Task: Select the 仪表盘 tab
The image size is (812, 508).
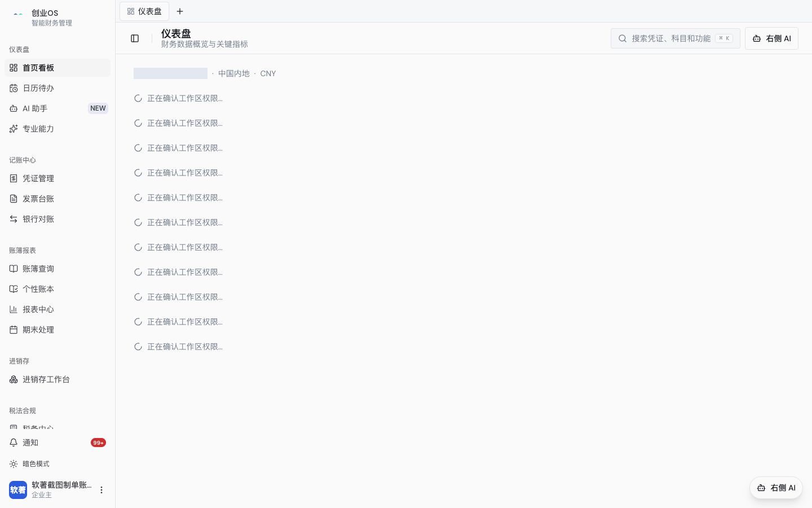Action: [x=144, y=11]
